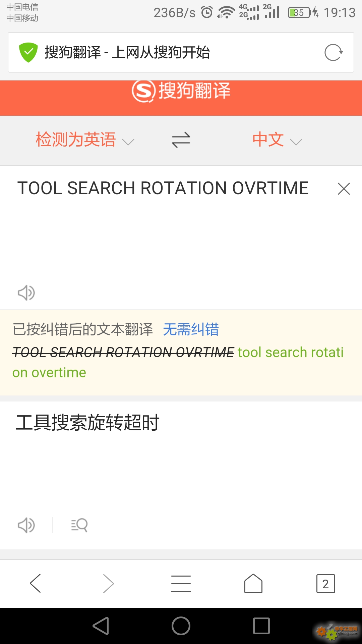Tap the address bar with 搜狗翻译 title
The height and width of the screenshot is (644, 362).
(x=181, y=52)
